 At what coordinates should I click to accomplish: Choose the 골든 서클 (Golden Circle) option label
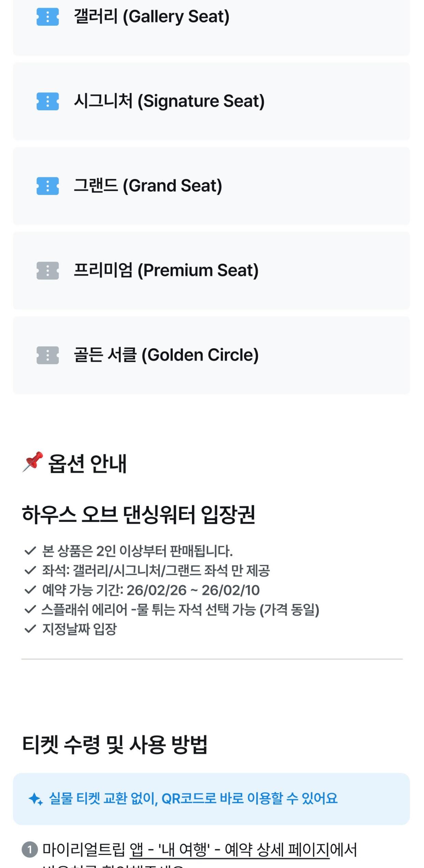click(x=166, y=355)
